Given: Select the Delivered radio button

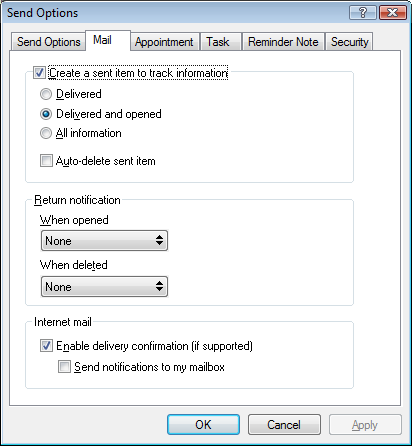Looking at the screenshot, I should [x=46, y=94].
